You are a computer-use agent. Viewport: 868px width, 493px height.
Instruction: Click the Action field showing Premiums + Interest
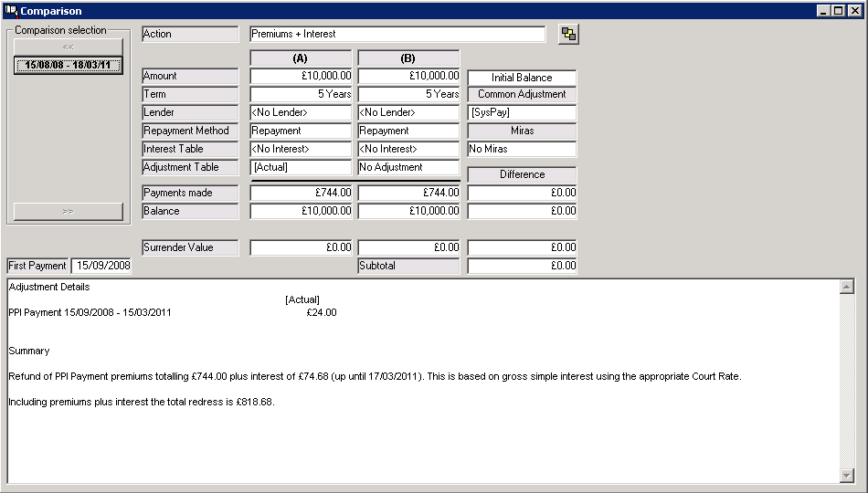[x=397, y=35]
